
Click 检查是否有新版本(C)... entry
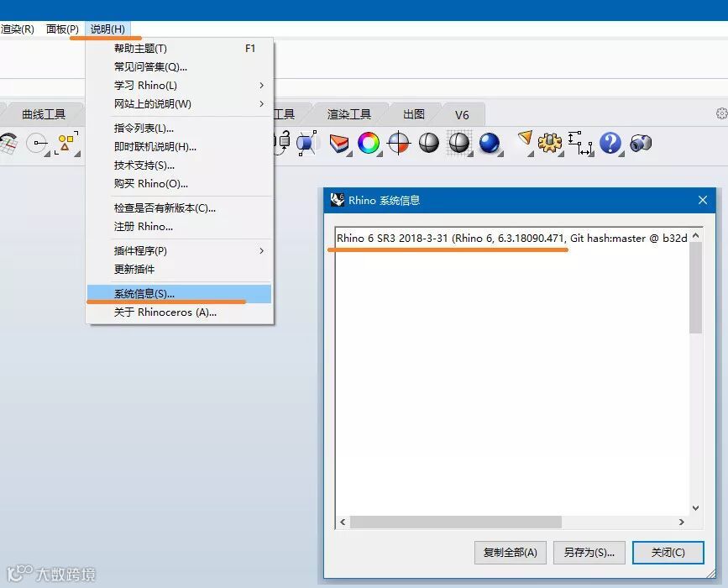point(180,208)
